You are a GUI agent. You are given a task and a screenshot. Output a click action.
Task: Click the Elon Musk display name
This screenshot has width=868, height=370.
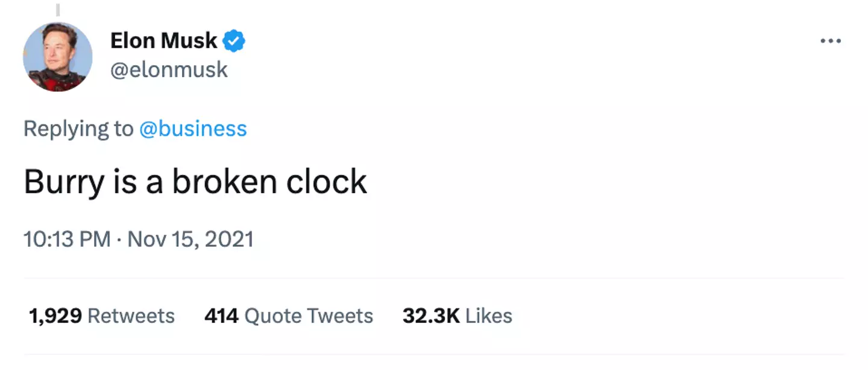pyautogui.click(x=163, y=41)
